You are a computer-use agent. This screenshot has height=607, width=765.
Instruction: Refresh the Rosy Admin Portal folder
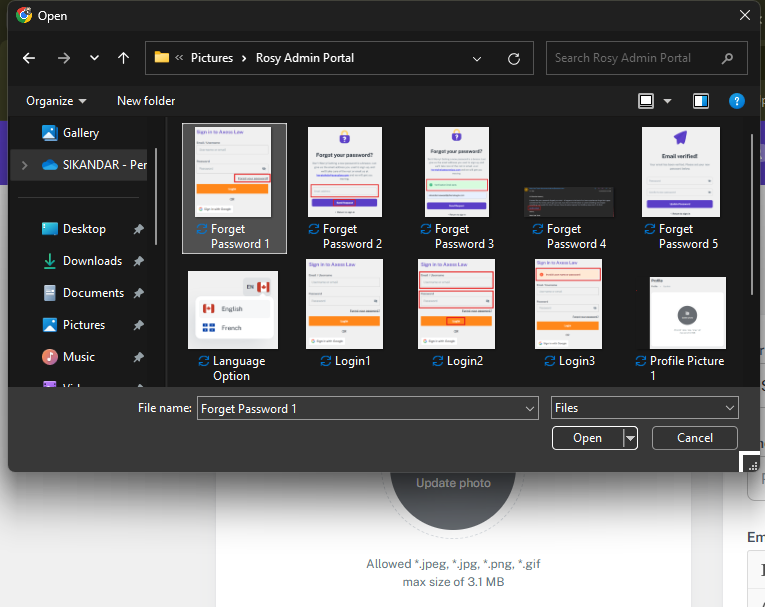(514, 58)
